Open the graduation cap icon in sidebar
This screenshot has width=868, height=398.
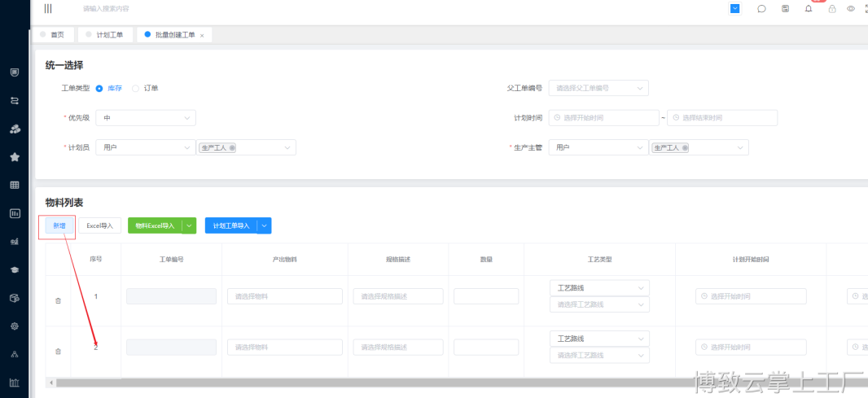[x=15, y=269]
